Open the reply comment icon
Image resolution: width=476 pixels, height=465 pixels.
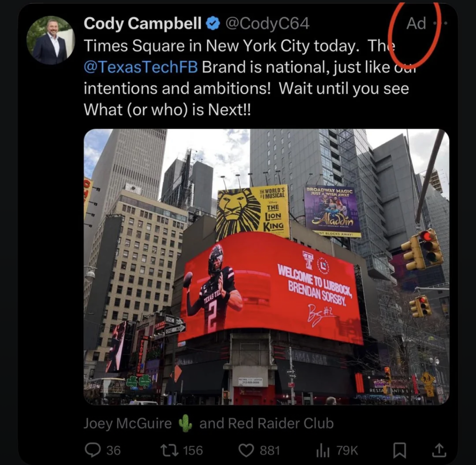[x=93, y=450]
